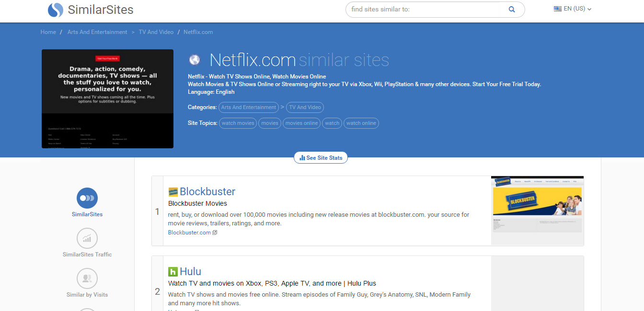The image size is (644, 311).
Task: Click the rank number 1 beside Blockbuster
Action: coord(157,211)
